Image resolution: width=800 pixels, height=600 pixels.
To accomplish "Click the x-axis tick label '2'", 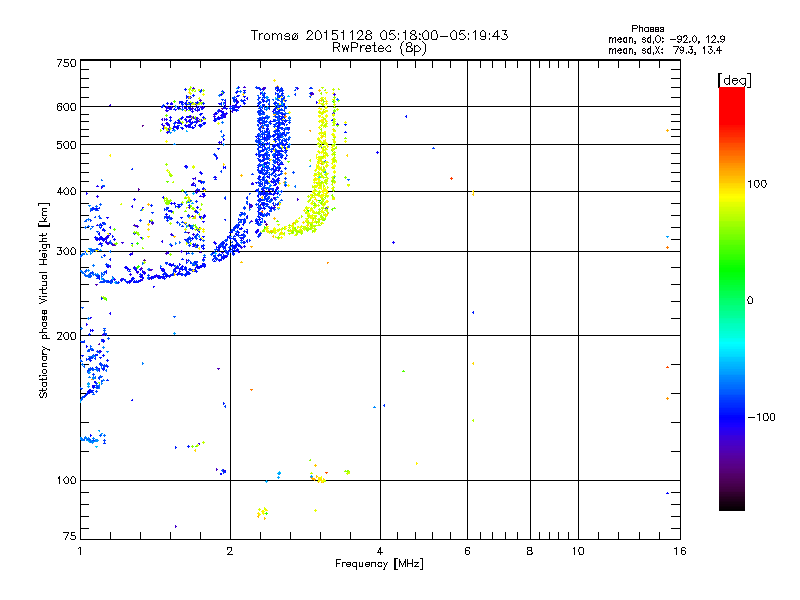I will click(230, 551).
